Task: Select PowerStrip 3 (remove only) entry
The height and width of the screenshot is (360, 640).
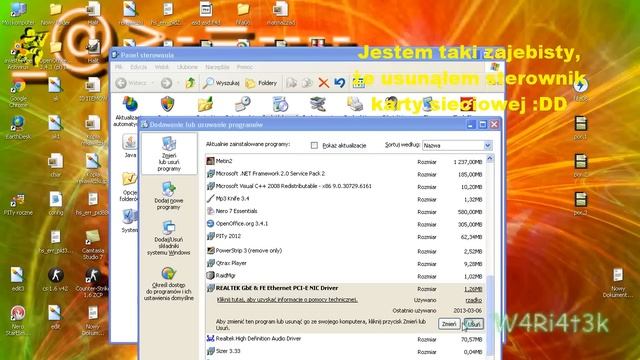Action: (346, 251)
